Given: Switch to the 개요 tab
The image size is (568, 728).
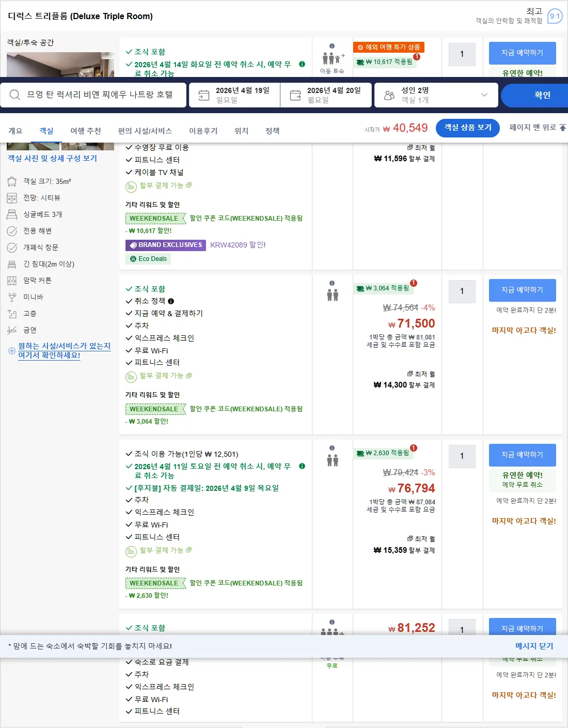Looking at the screenshot, I should pos(15,131).
